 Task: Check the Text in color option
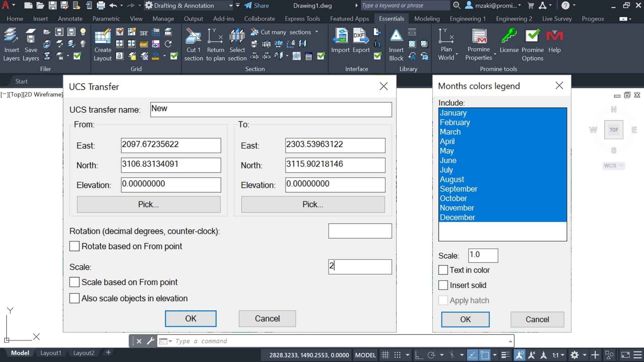coord(443,270)
